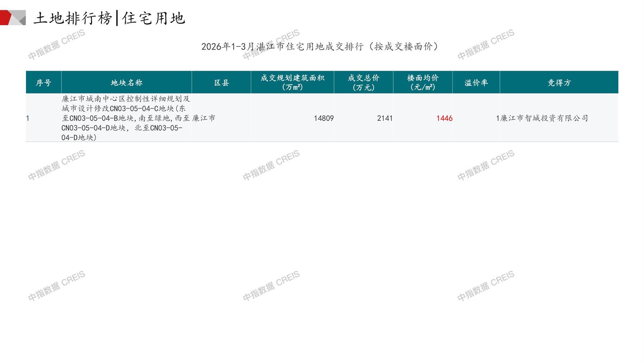Click the 地块名称 column header
The image size is (644, 362).
point(127,83)
